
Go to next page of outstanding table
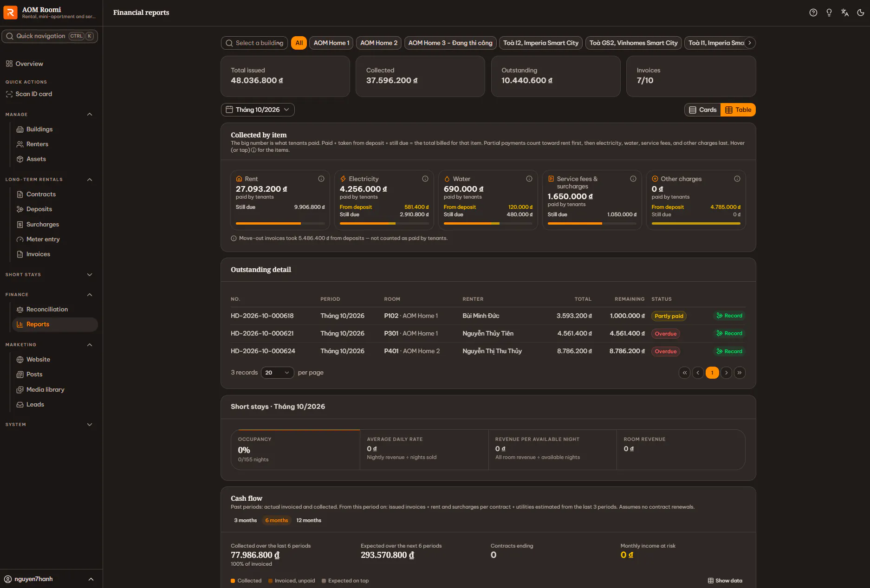[726, 373]
